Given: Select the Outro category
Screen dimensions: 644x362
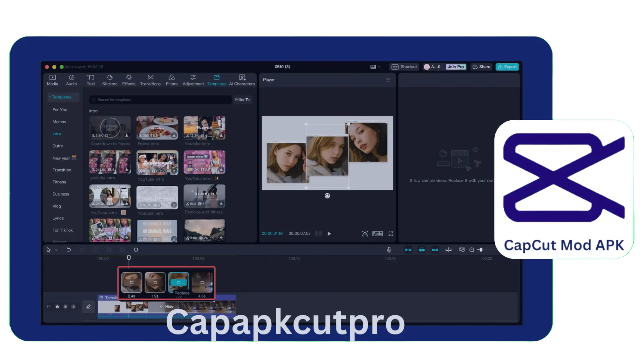Looking at the screenshot, I should point(58,146).
